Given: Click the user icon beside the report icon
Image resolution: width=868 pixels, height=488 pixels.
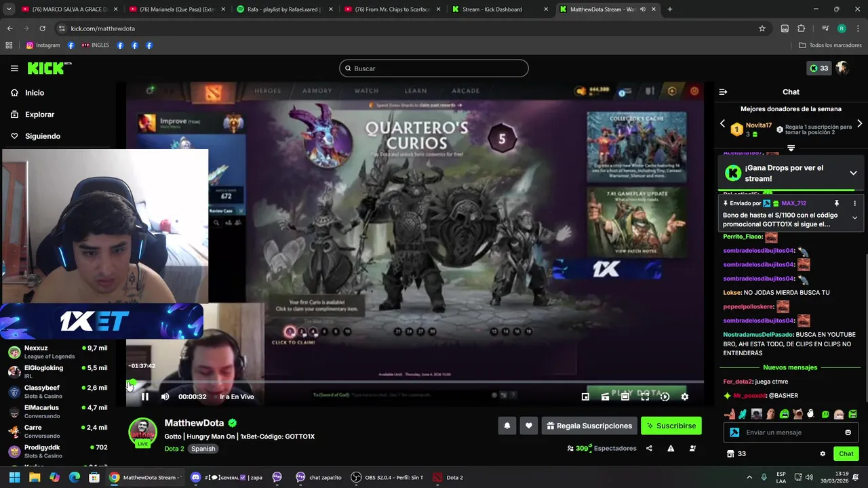Looking at the screenshot, I should 692,448.
